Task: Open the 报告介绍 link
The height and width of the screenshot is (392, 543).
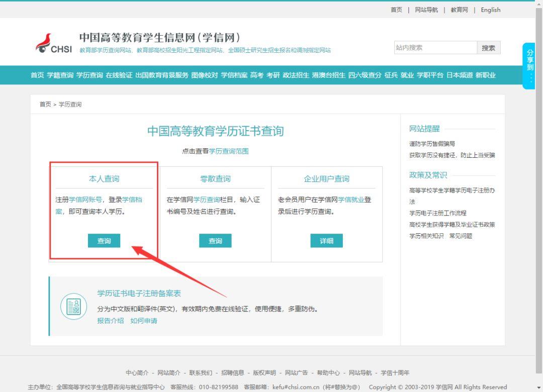Action: [x=110, y=321]
